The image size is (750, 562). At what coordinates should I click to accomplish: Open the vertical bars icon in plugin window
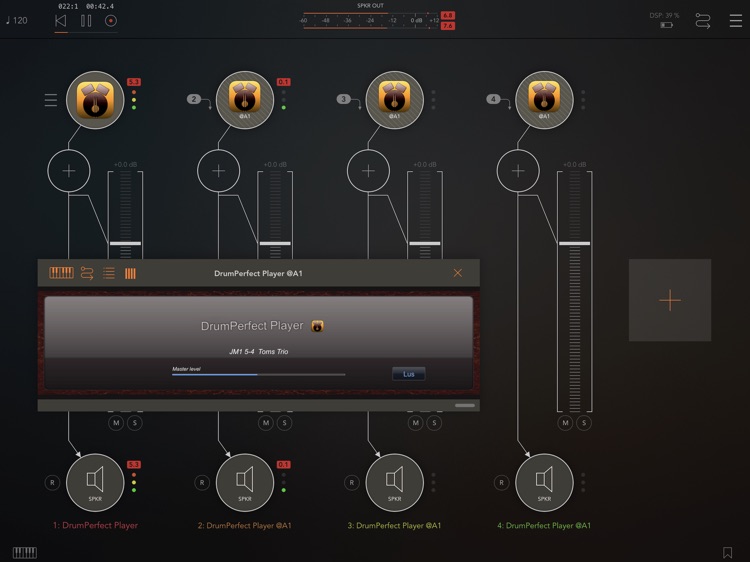pos(130,273)
